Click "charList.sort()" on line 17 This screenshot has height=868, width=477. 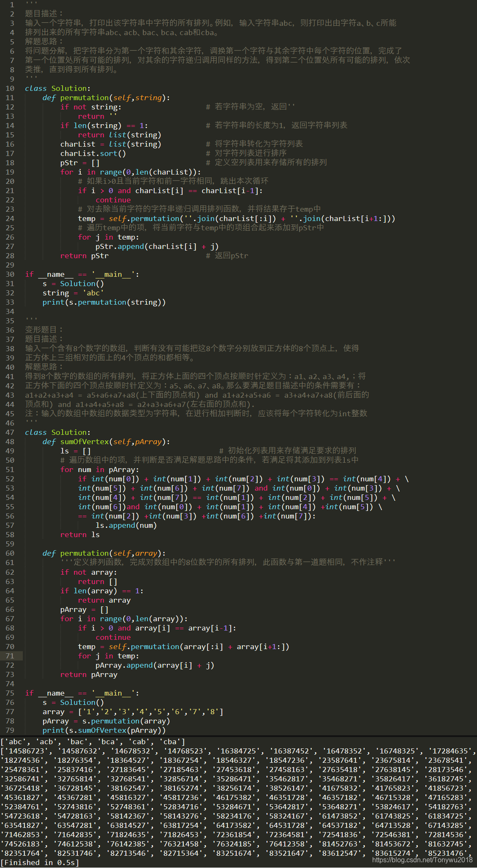click(x=93, y=153)
